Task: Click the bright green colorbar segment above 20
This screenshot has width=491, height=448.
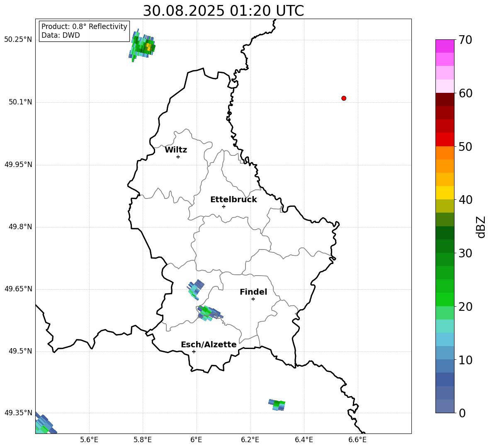Action: point(445,299)
